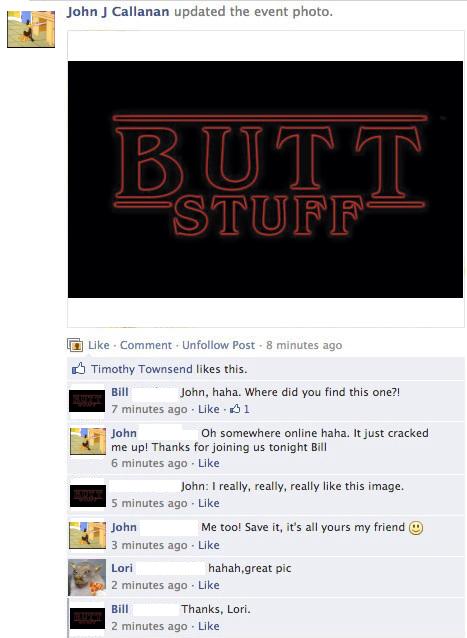Click thumbs-up count on Bill's first comment
Image resolution: width=467 pixels, height=638 pixels.
pyautogui.click(x=240, y=409)
